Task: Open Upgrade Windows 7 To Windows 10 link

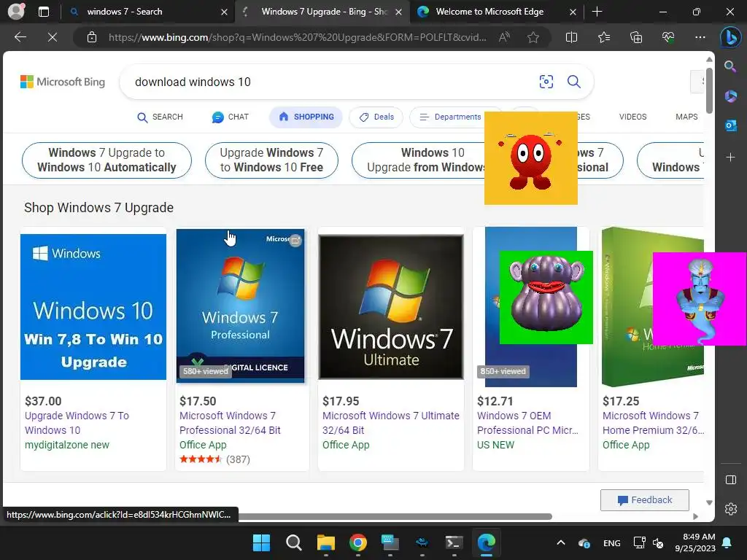Action: (x=77, y=423)
